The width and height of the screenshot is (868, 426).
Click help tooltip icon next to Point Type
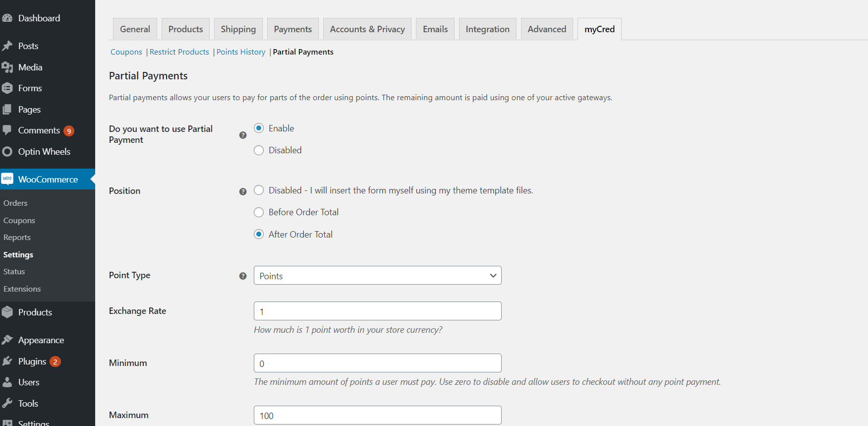pos(243,276)
